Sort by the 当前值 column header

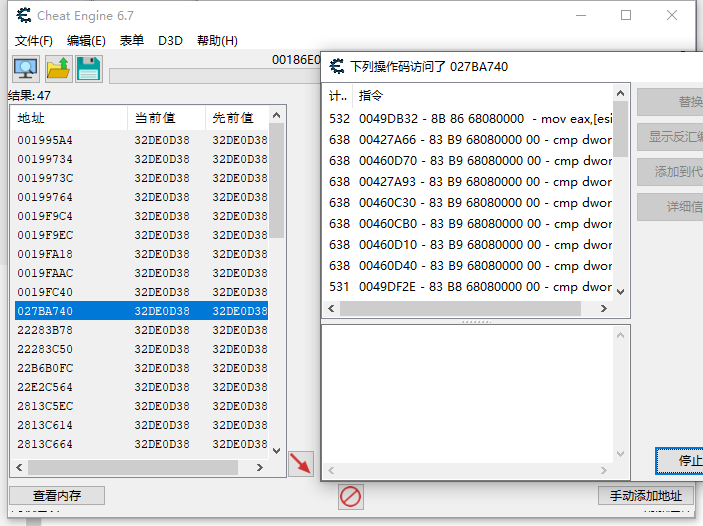coord(166,118)
